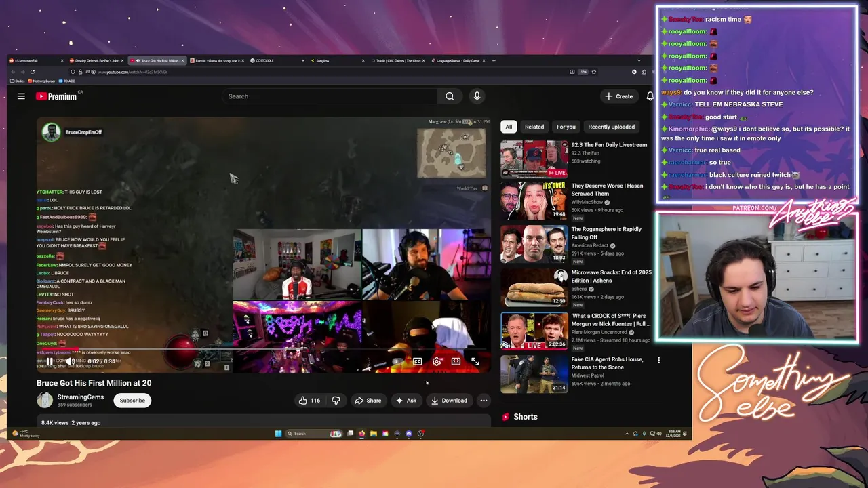Reload the page in Firefox
The height and width of the screenshot is (488, 868).
[32, 72]
